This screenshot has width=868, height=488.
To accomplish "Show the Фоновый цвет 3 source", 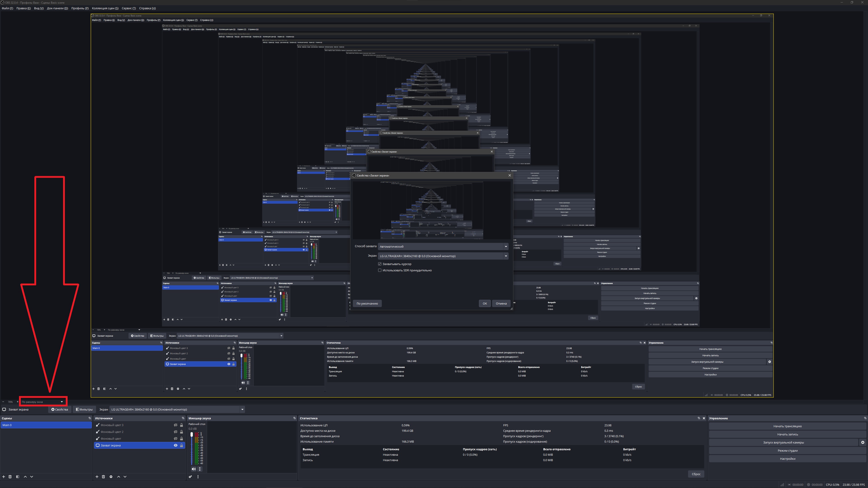I will 175,425.
